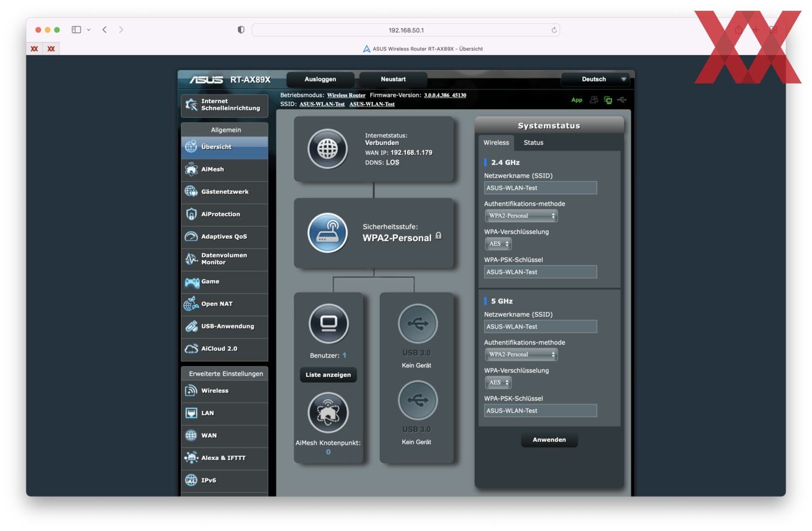Reload the page with refresh icon
Screen dimensions: 812x531
point(554,30)
